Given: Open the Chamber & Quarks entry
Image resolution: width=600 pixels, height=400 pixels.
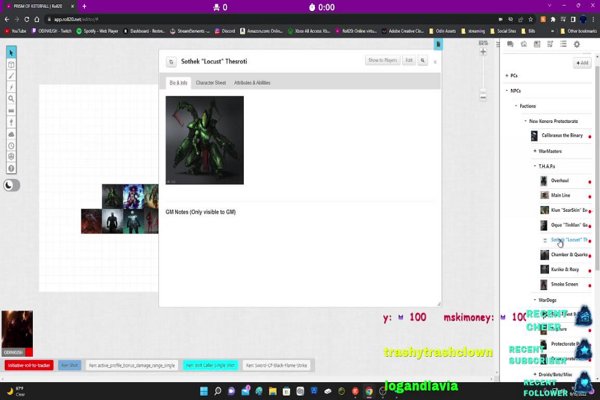Looking at the screenshot, I should [x=569, y=255].
